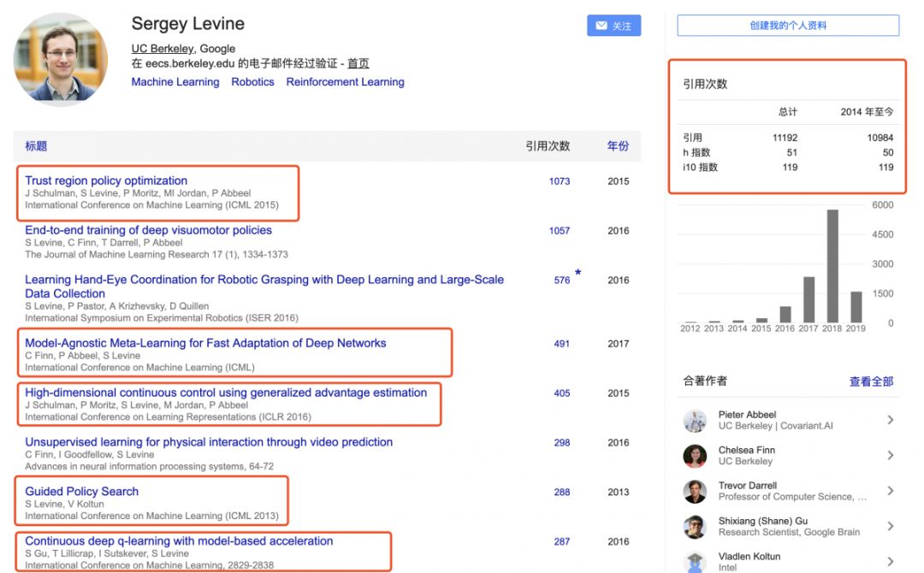Screen dimensions: 924x573
Task: Click the Sergey Levine name heading
Action: click(188, 24)
